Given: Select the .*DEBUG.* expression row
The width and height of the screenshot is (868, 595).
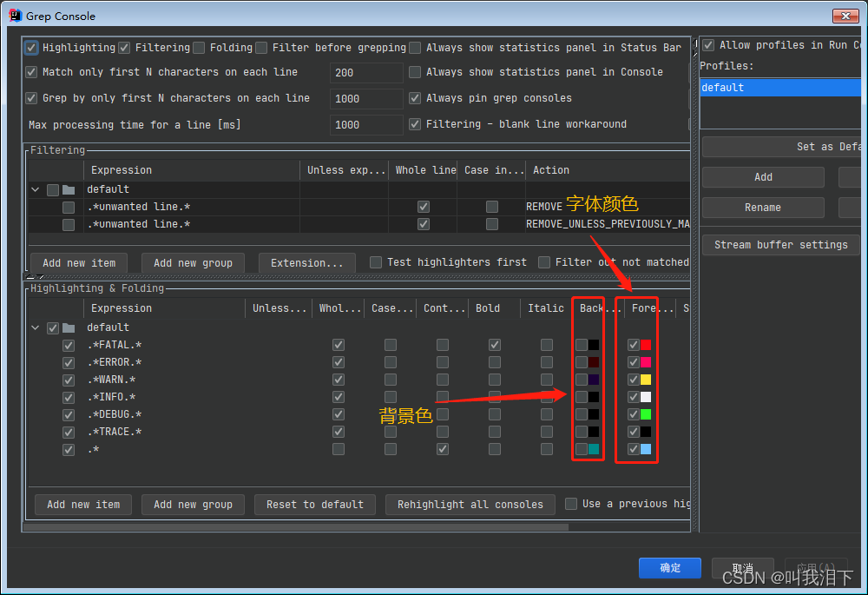Looking at the screenshot, I should (x=114, y=414).
